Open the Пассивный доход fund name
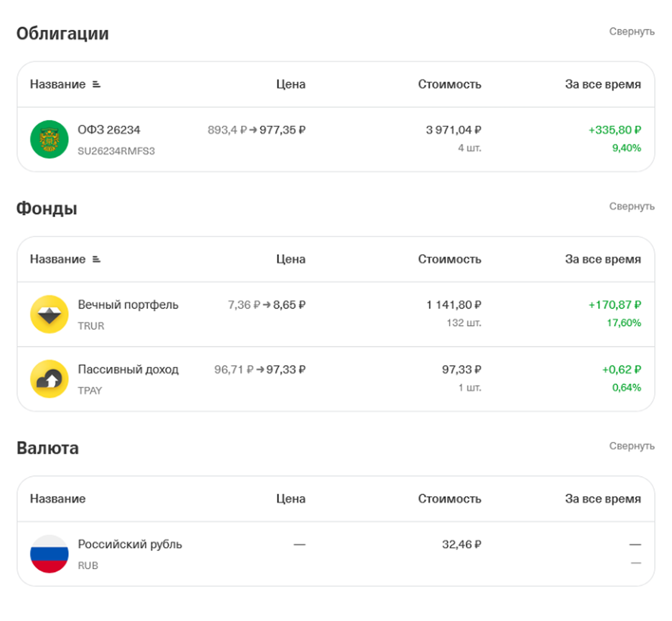This screenshot has width=672, height=621. [x=128, y=369]
